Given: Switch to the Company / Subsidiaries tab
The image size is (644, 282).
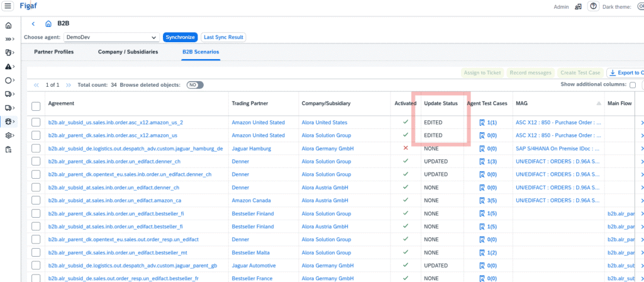Looking at the screenshot, I should 128,52.
